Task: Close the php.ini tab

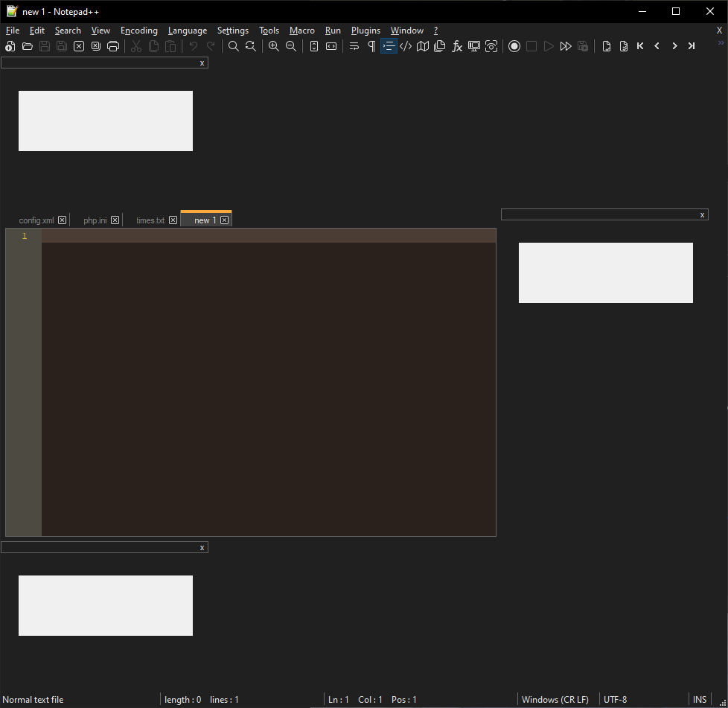Action: click(115, 220)
